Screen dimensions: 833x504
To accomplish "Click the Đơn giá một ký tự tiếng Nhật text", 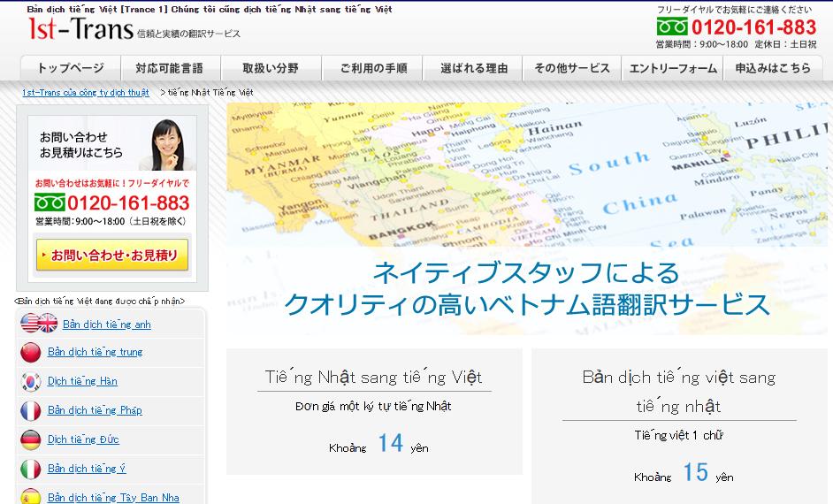I will pyautogui.click(x=373, y=406).
